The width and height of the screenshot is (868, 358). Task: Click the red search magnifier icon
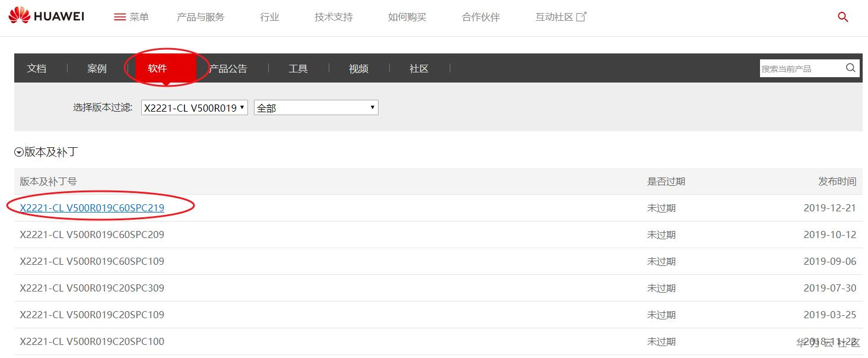point(842,17)
